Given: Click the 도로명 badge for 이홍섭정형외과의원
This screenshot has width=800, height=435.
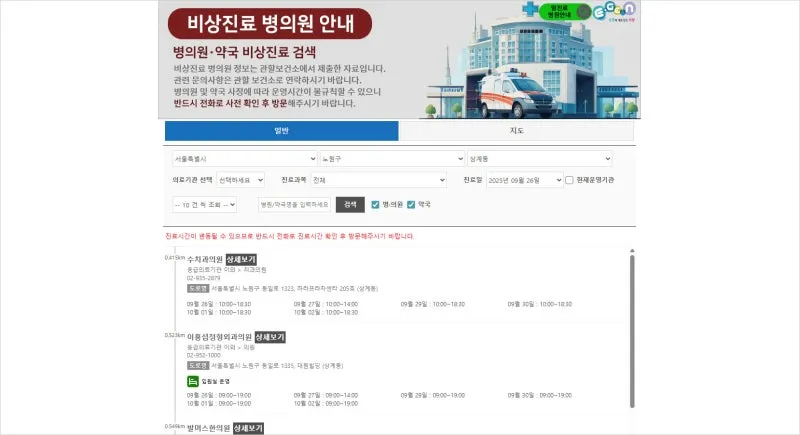Looking at the screenshot, I should click(x=197, y=364).
